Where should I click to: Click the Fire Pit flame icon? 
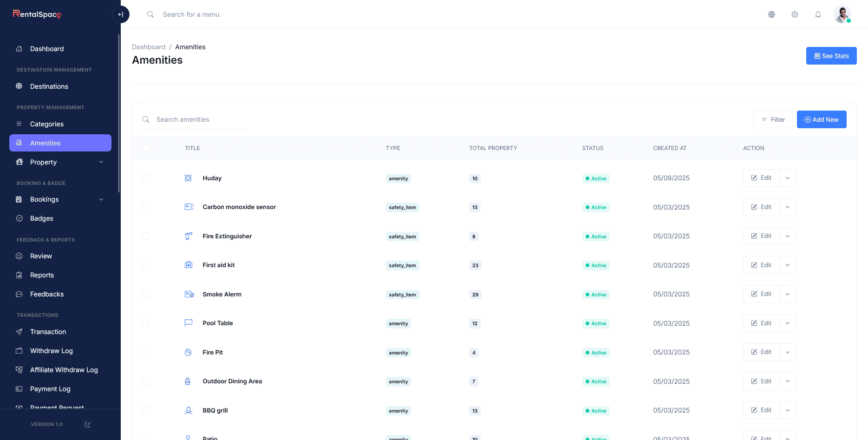click(188, 352)
